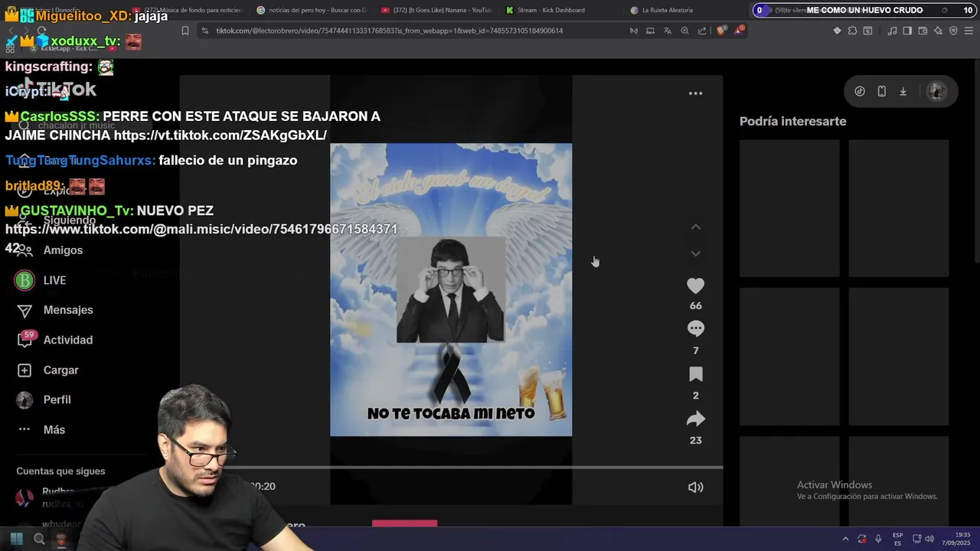
Task: Click the Actividad icon with 59 badge
Action: pyautogui.click(x=24, y=340)
